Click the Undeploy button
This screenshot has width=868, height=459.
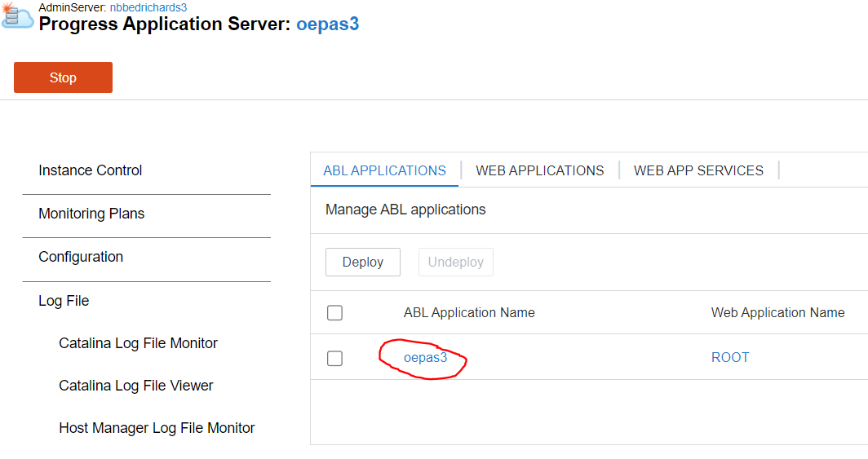(x=455, y=263)
